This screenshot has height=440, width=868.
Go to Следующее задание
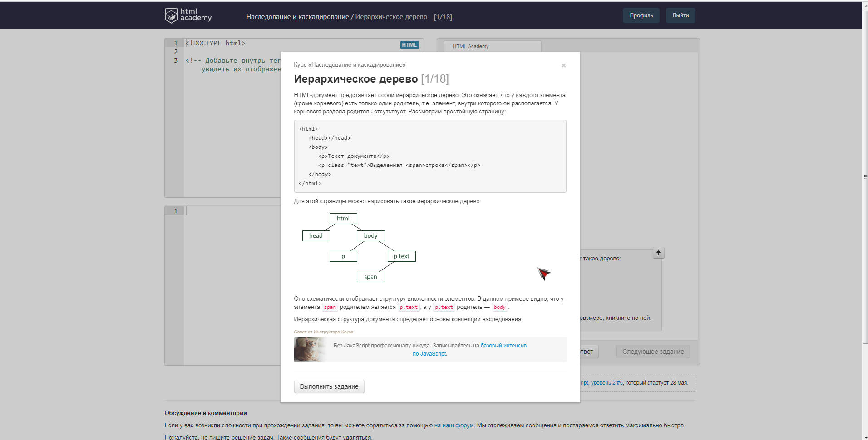coord(653,352)
